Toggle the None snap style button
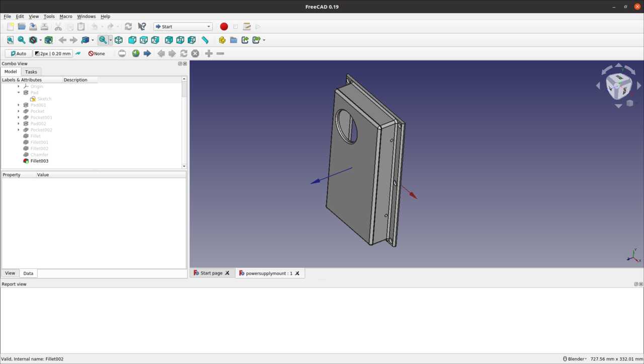The image size is (644, 364). pyautogui.click(x=97, y=53)
